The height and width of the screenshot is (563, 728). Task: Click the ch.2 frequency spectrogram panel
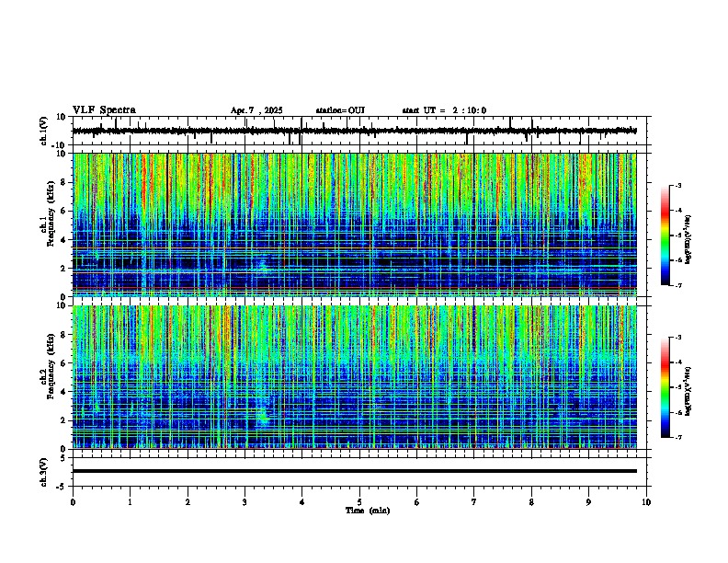[x=355, y=377]
